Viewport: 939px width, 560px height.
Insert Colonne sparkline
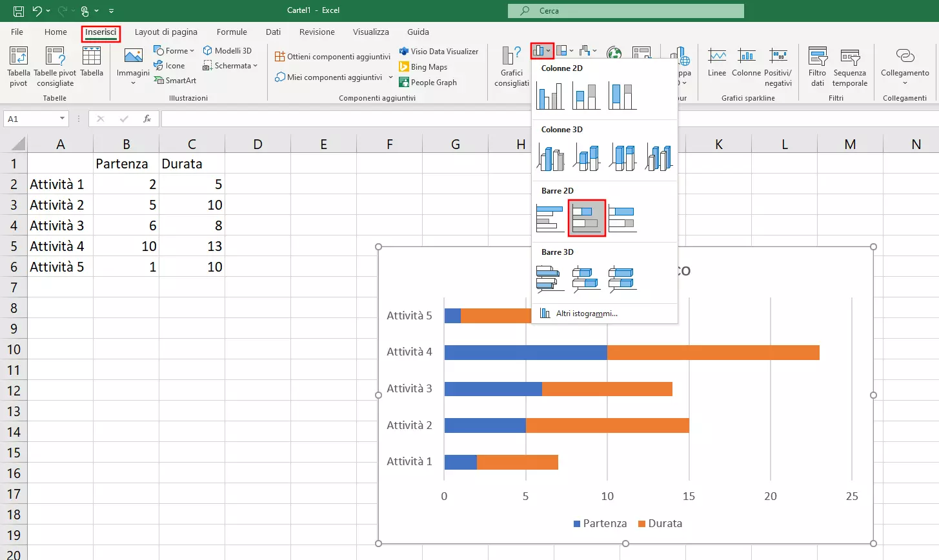(746, 62)
